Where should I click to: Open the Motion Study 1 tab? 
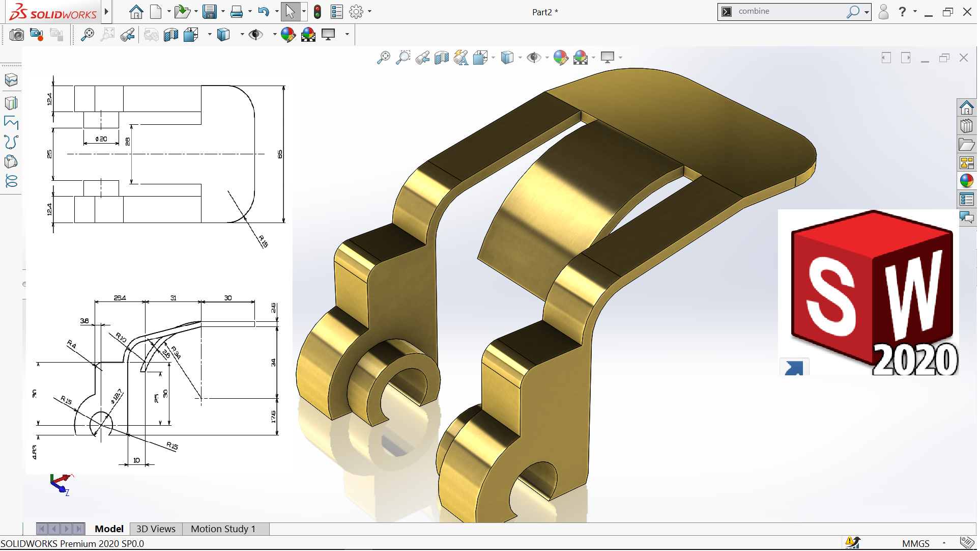point(223,530)
